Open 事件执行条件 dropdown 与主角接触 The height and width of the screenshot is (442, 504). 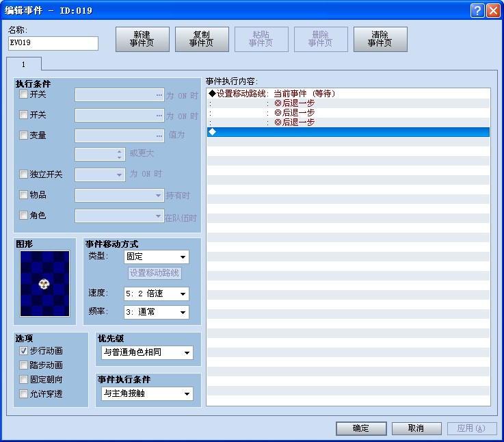(x=147, y=393)
